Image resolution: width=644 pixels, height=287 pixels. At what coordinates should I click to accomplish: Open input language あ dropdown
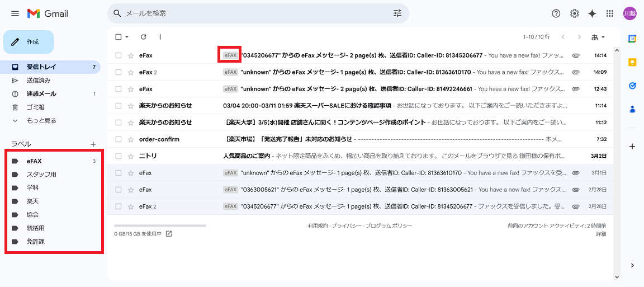click(598, 37)
